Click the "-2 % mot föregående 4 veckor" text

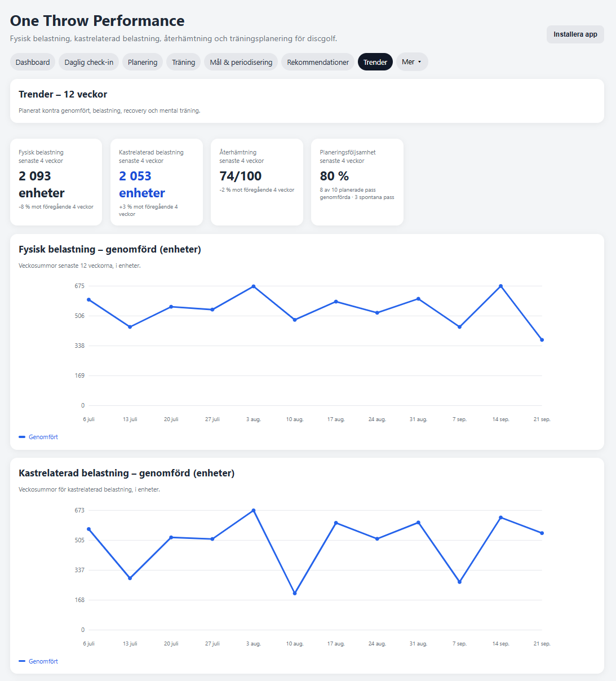tap(257, 190)
